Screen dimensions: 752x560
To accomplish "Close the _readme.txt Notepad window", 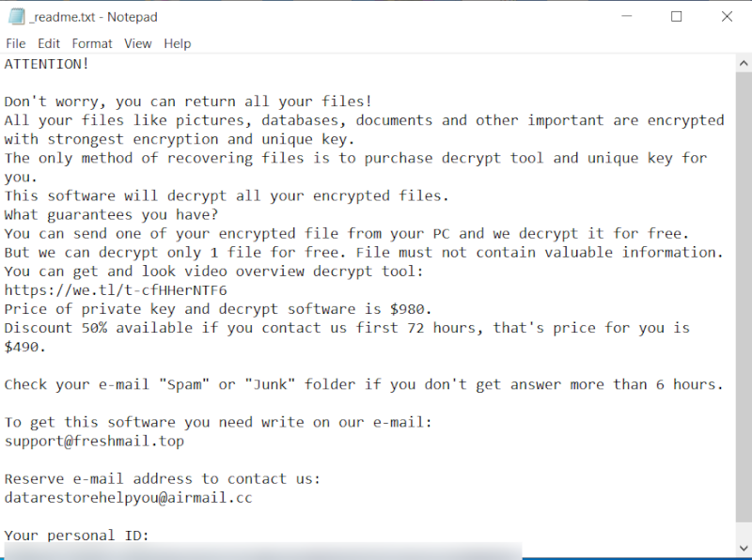I will coord(727,16).
